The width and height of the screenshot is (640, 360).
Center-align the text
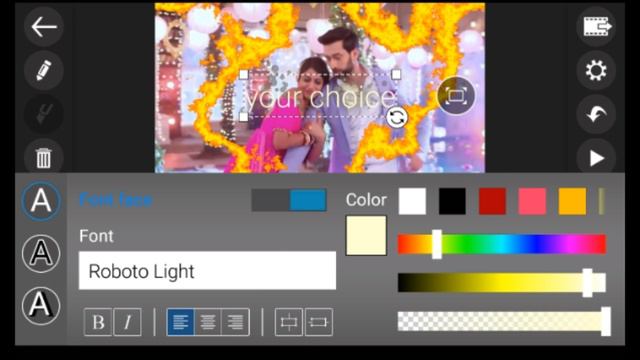pos(208,322)
